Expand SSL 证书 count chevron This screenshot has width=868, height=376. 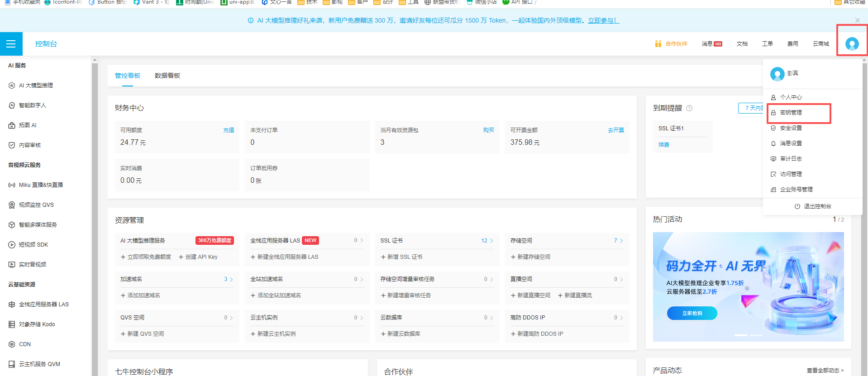492,241
